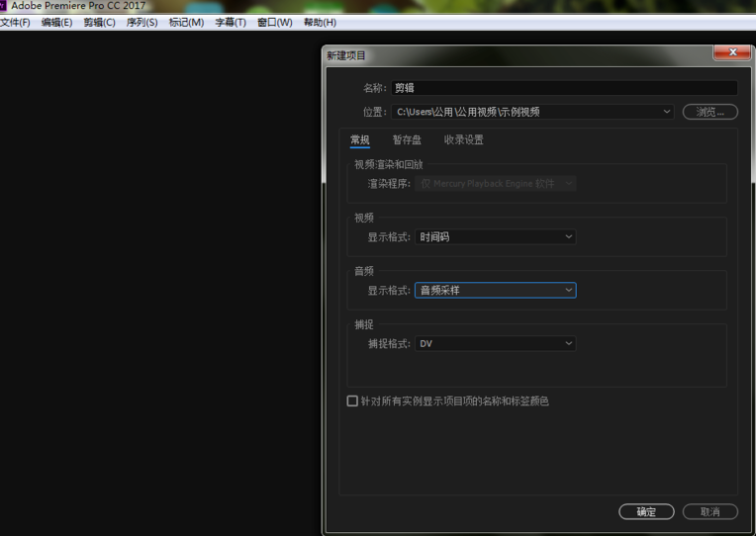Select the 常规 tab
Image resolution: width=756 pixels, height=536 pixels.
click(x=359, y=139)
